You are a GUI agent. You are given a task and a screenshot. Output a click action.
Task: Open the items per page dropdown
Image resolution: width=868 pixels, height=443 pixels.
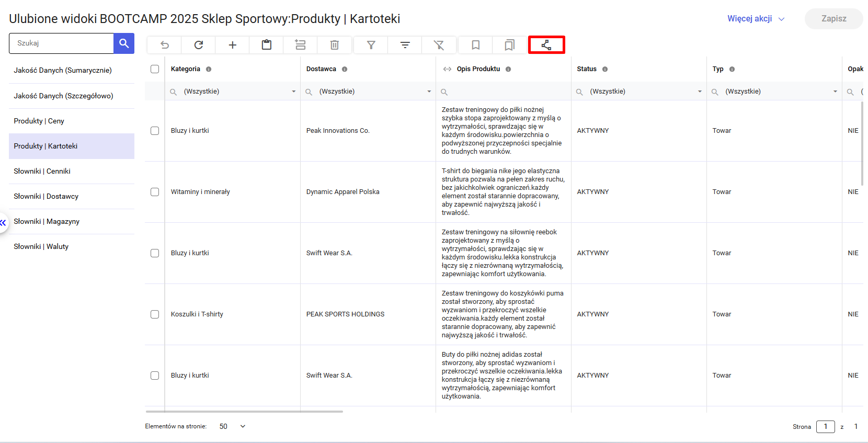pos(242,426)
